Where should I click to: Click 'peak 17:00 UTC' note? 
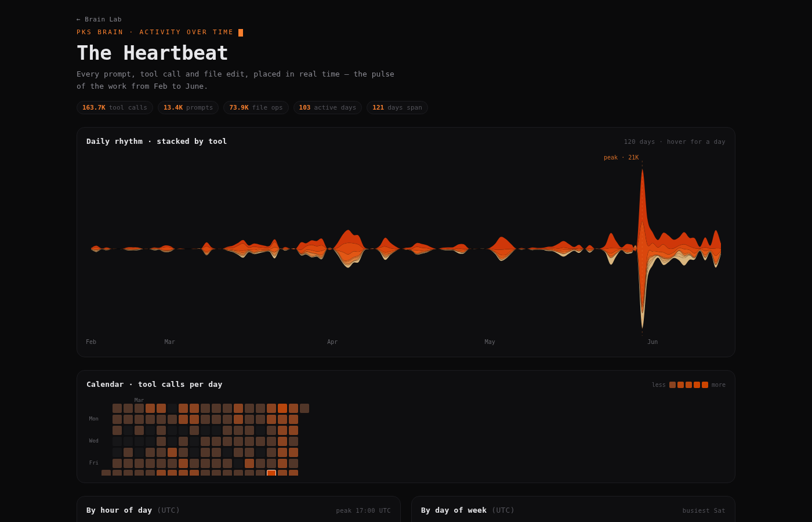click(x=363, y=510)
